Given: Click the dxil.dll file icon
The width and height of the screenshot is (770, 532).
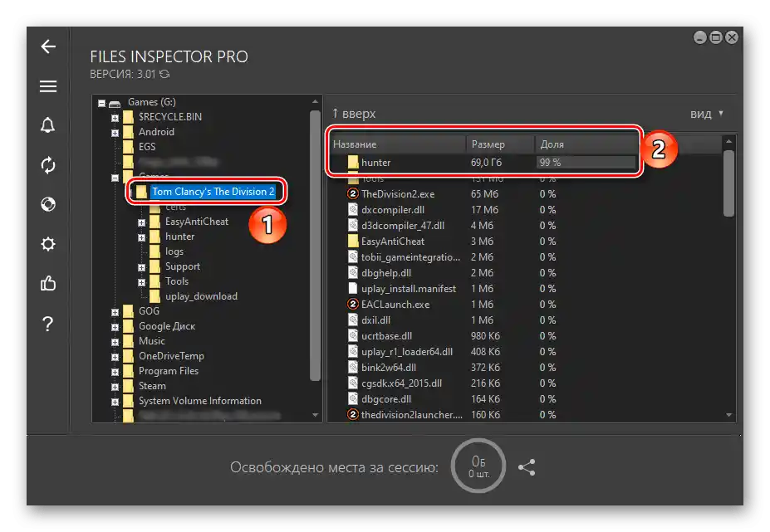Looking at the screenshot, I should pos(352,320).
